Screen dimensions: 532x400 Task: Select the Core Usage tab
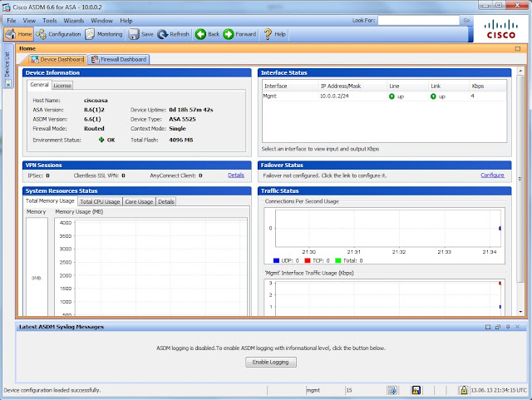click(x=139, y=202)
